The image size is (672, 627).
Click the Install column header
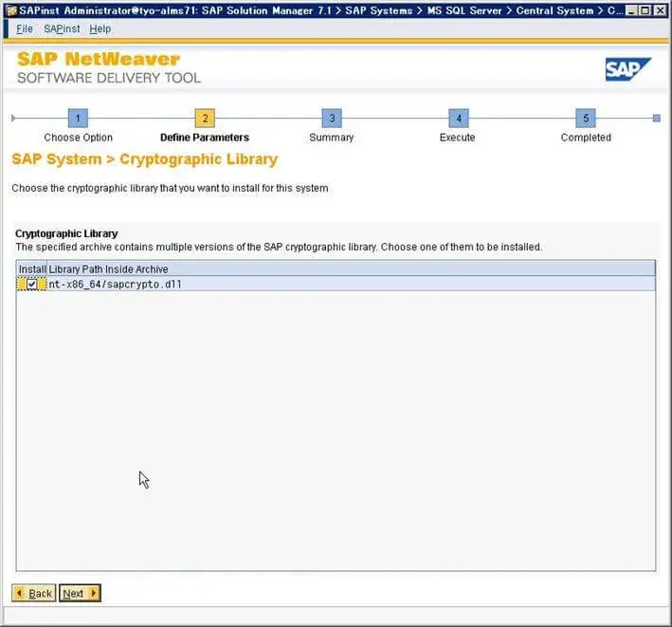click(x=31, y=268)
